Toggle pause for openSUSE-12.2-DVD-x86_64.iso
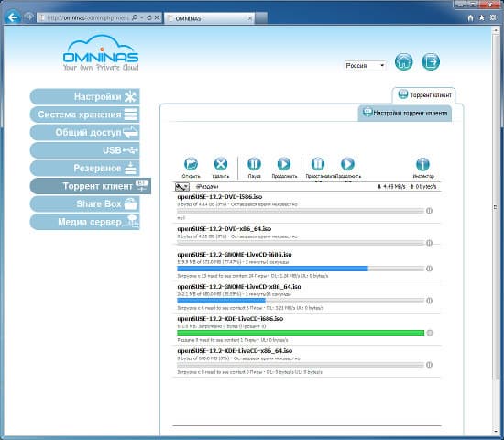 pyautogui.click(x=429, y=243)
